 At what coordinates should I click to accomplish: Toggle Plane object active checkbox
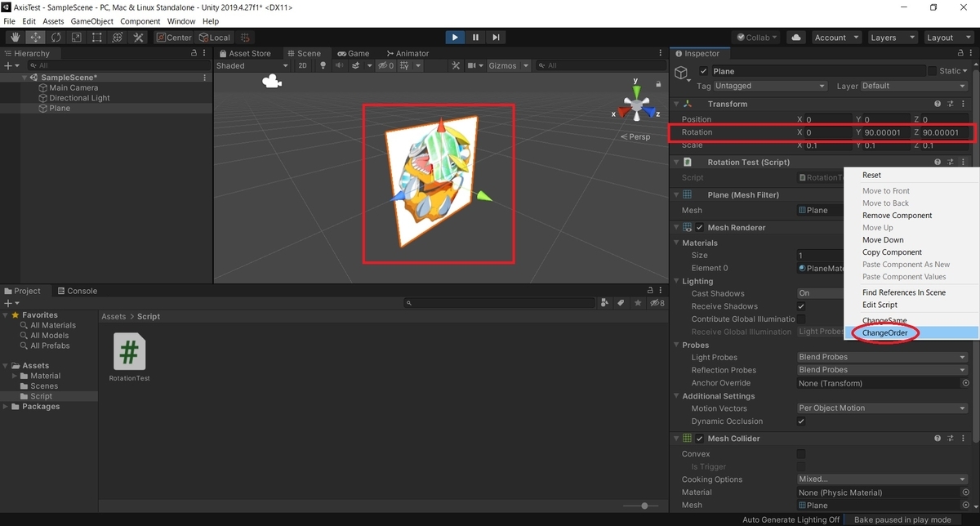click(x=704, y=71)
